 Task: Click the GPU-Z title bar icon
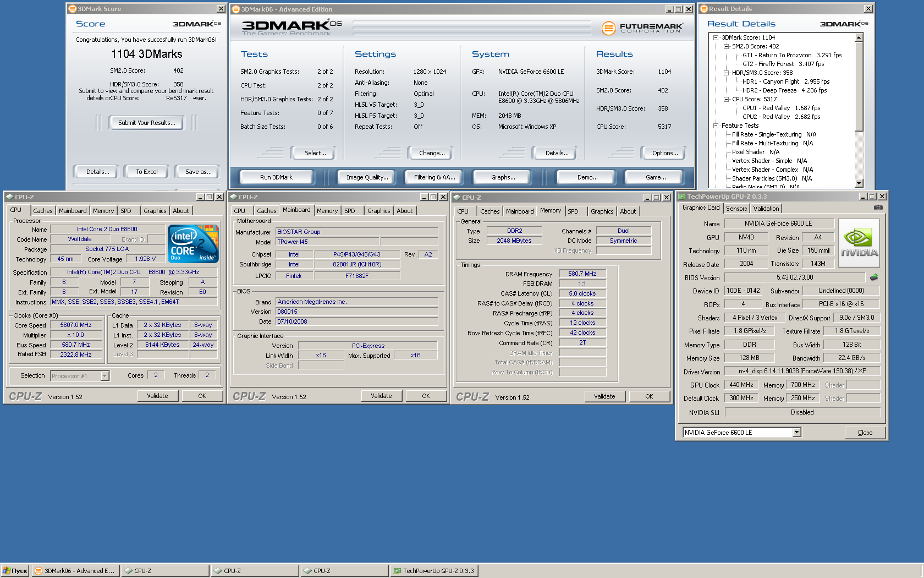click(x=682, y=197)
